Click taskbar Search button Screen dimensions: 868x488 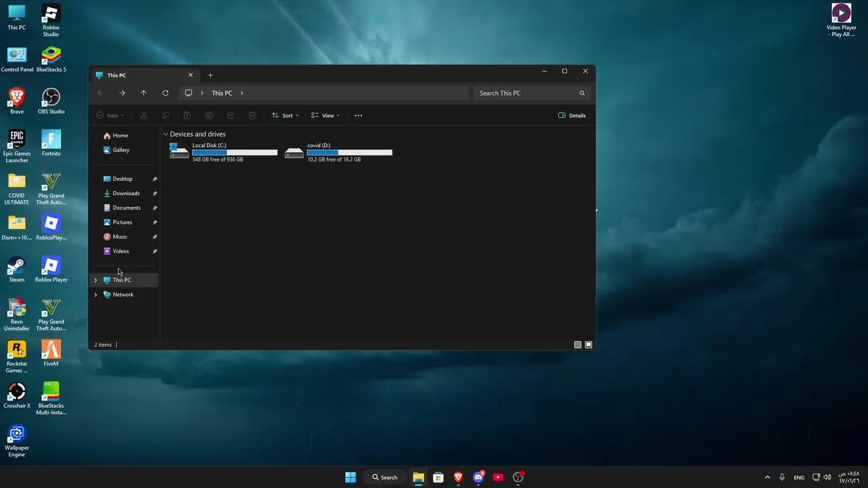point(384,477)
